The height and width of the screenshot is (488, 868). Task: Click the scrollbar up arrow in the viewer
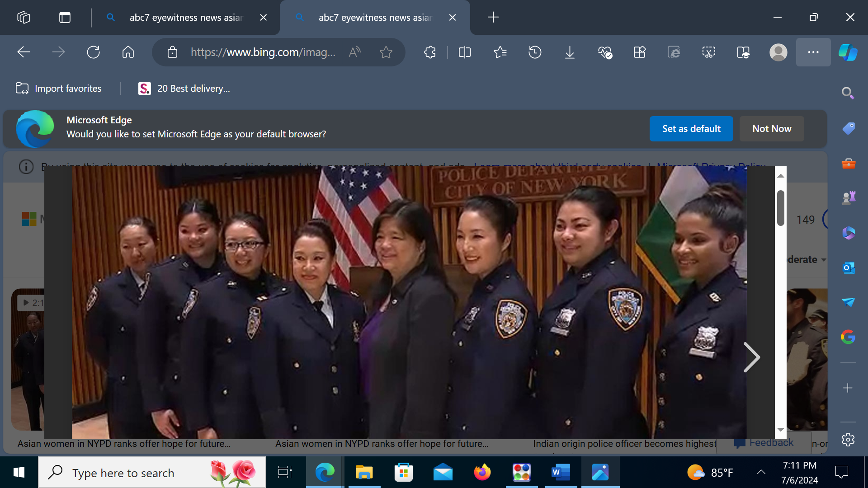click(x=781, y=176)
